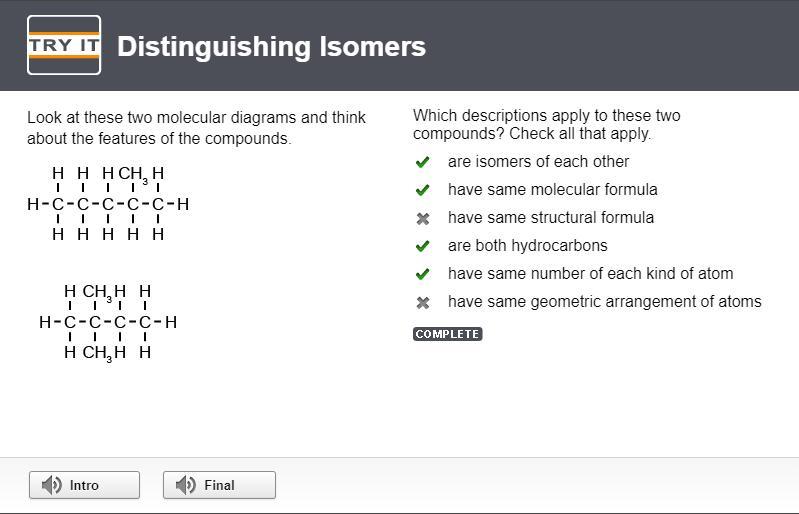Viewport: 799px width, 514px height.
Task: Select 'are both hydrocarbons' text label
Action: (x=527, y=246)
